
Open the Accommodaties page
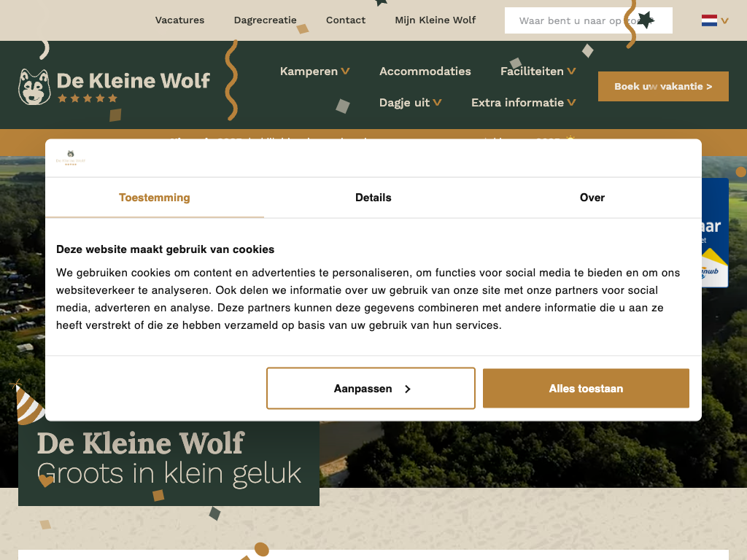pos(425,71)
